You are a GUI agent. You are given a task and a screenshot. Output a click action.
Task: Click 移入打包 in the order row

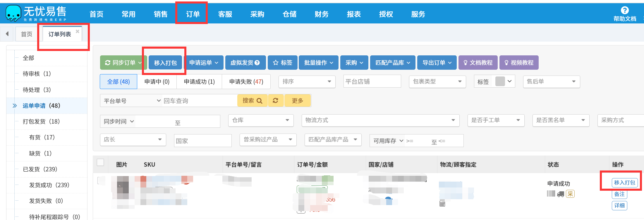(x=624, y=183)
